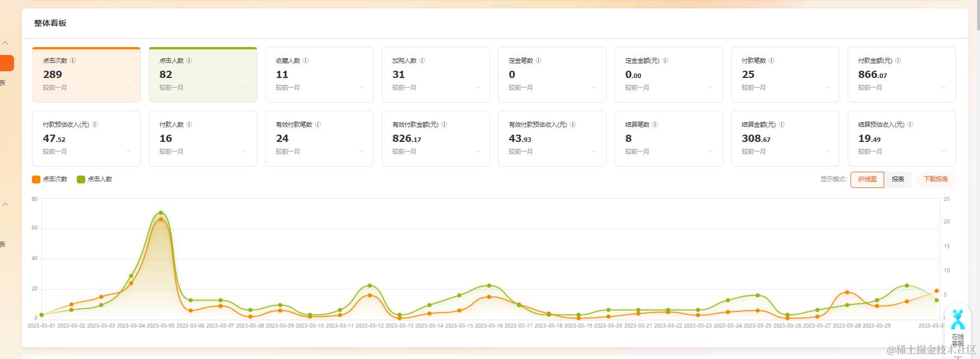Select the 定金金额(元) metric card
The image size is (980, 359).
(669, 75)
